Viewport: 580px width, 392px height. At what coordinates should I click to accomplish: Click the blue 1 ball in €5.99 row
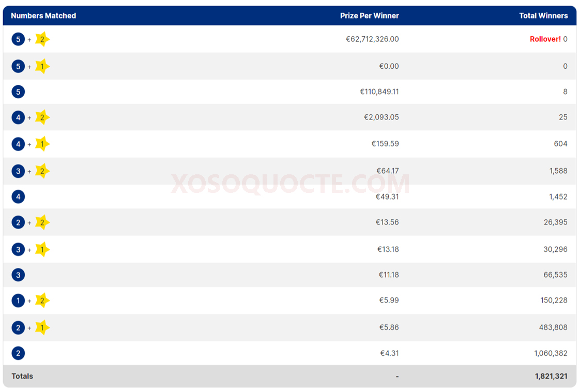click(18, 300)
